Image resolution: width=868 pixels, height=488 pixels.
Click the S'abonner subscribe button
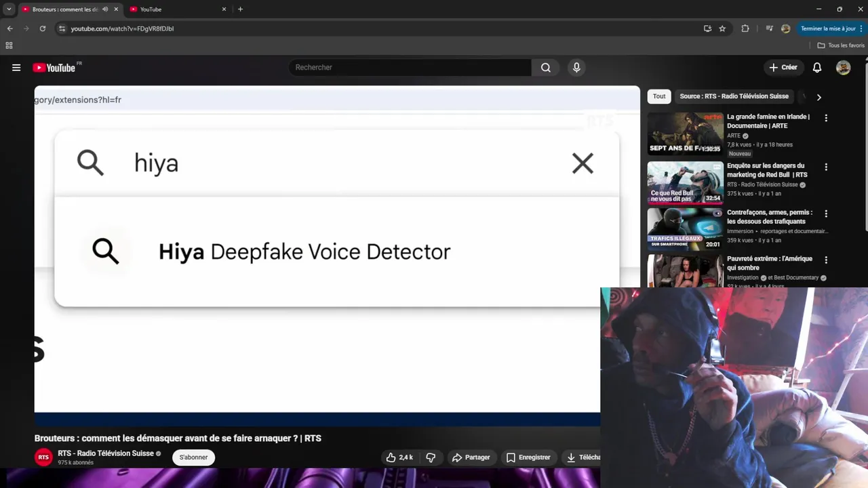(193, 457)
